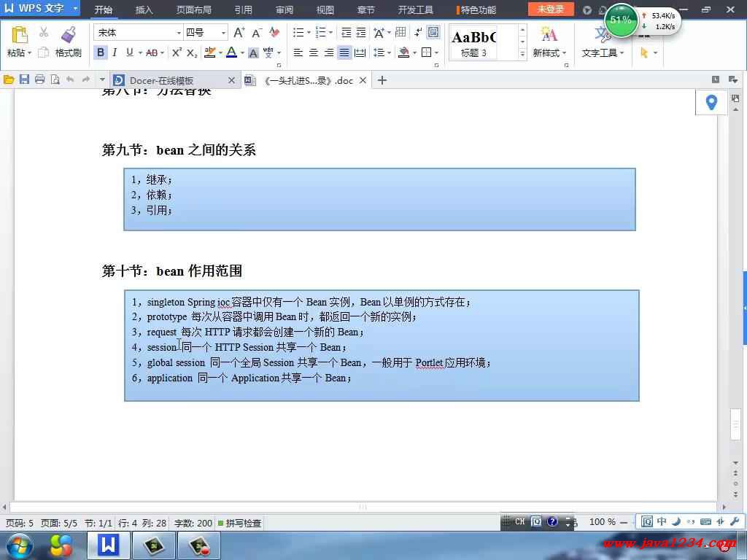Switch to the 开始 ribbon tab
Image resolution: width=747 pixels, height=560 pixels.
pyautogui.click(x=104, y=9)
